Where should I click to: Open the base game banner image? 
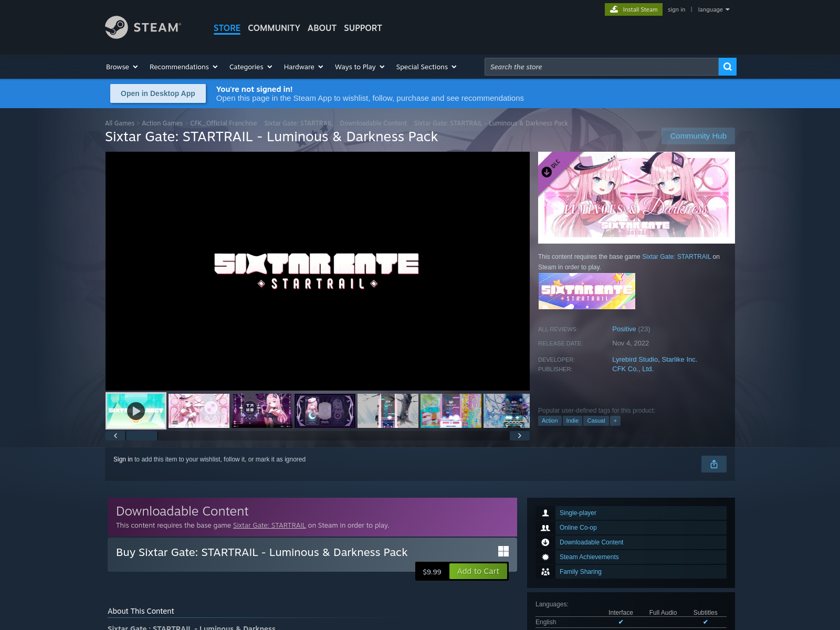(587, 291)
